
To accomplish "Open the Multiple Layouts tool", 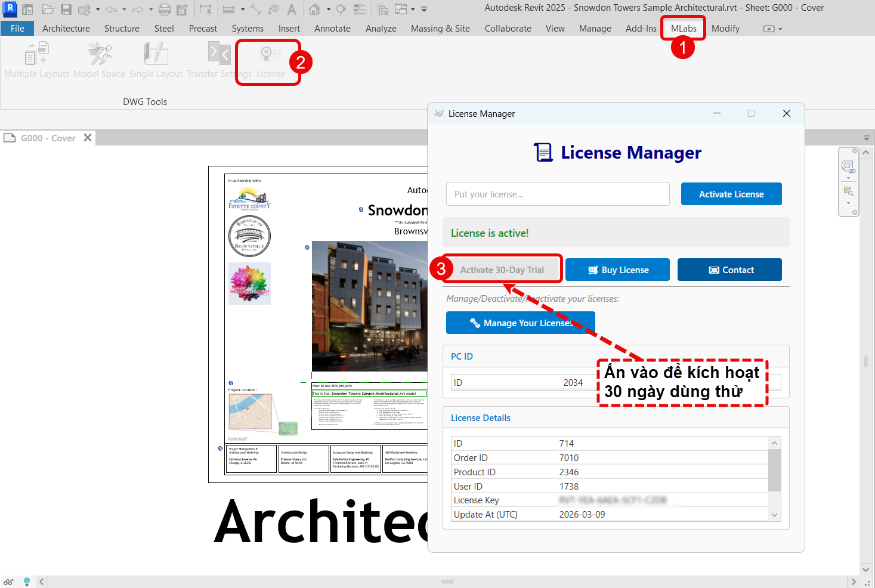I will coord(36,60).
